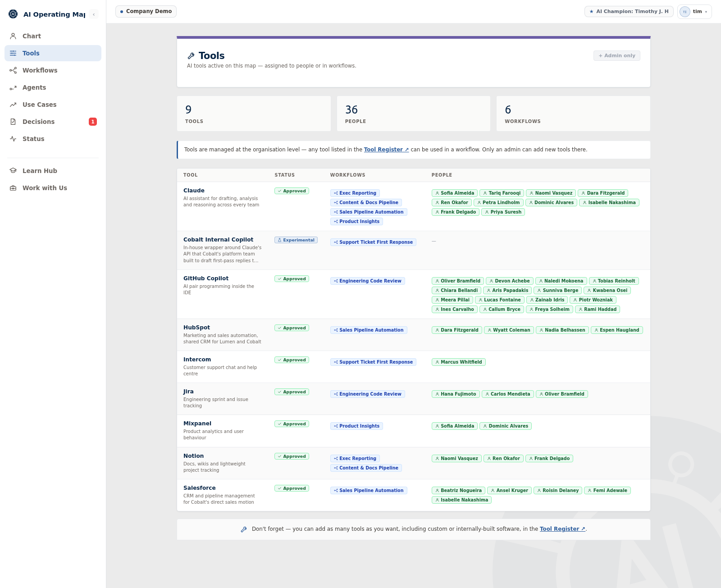Click the Status column header
The width and height of the screenshot is (721, 588).
coord(285,175)
